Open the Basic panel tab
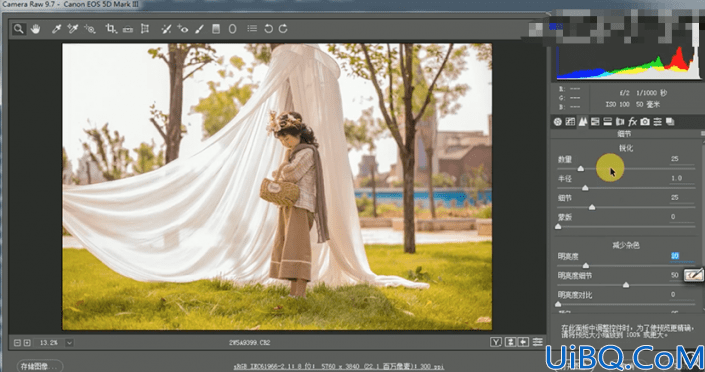This screenshot has height=372, width=705. [558, 121]
